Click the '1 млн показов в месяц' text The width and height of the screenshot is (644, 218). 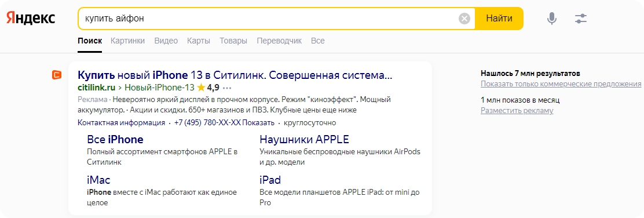[521, 100]
